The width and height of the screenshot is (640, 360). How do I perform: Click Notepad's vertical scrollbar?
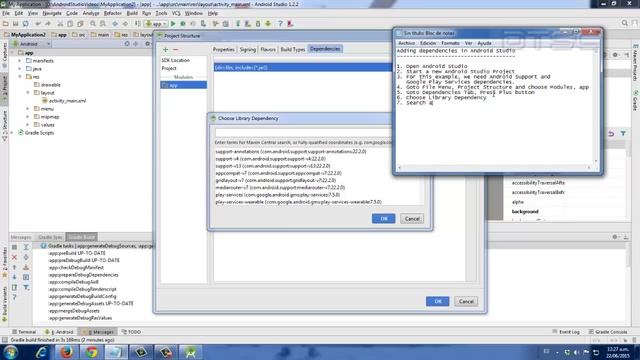(x=596, y=106)
